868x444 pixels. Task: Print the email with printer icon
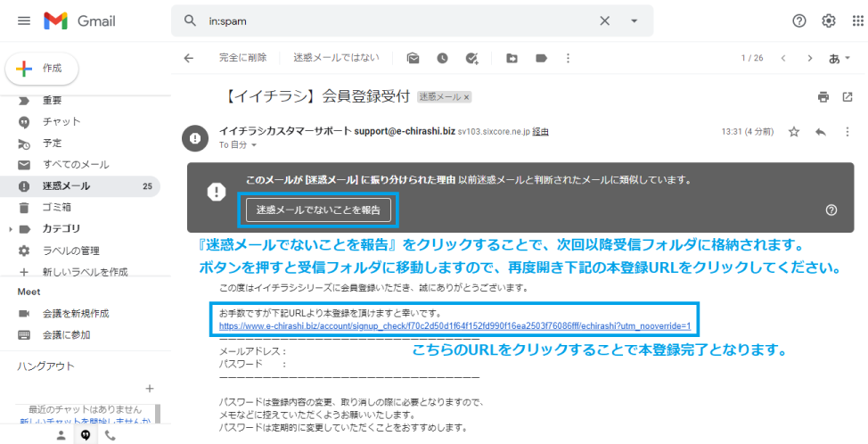pos(823,97)
